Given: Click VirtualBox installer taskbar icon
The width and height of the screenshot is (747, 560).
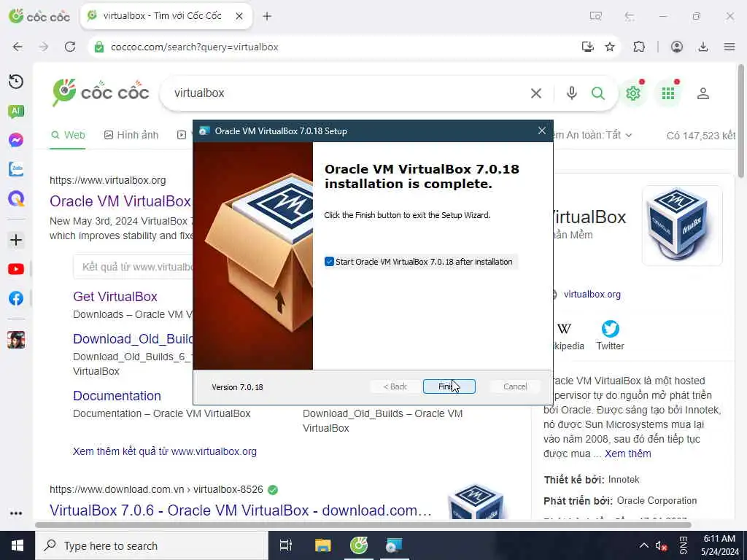Looking at the screenshot, I should (x=394, y=545).
